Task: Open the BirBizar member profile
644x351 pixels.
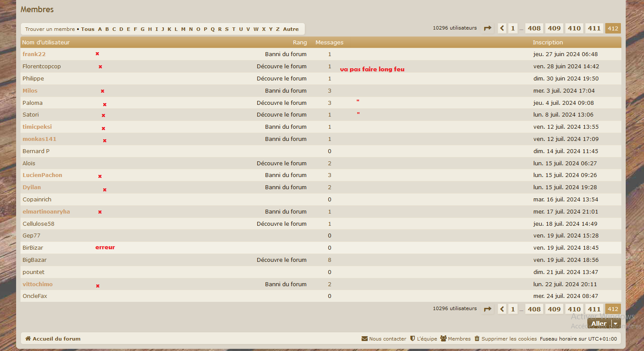Action: point(33,248)
